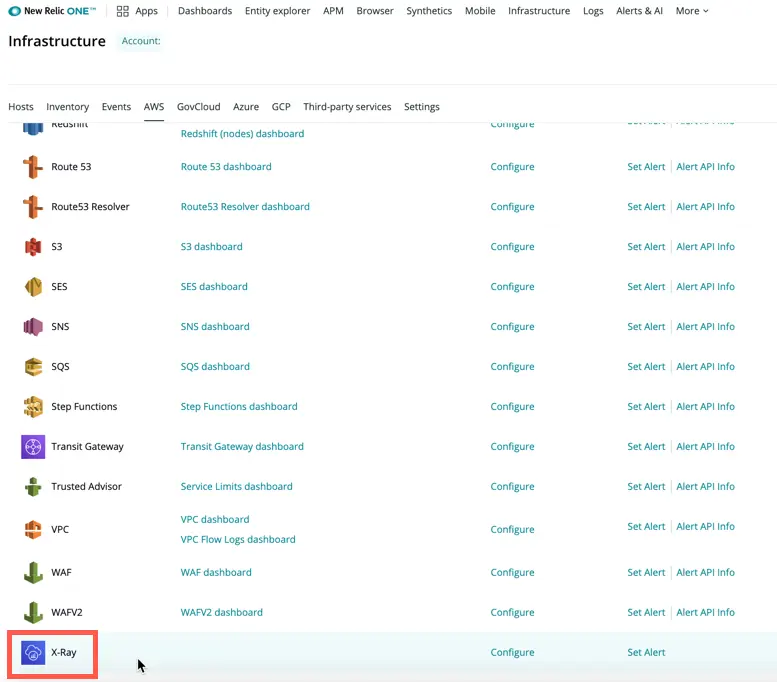Select the AWS tab

point(154,107)
